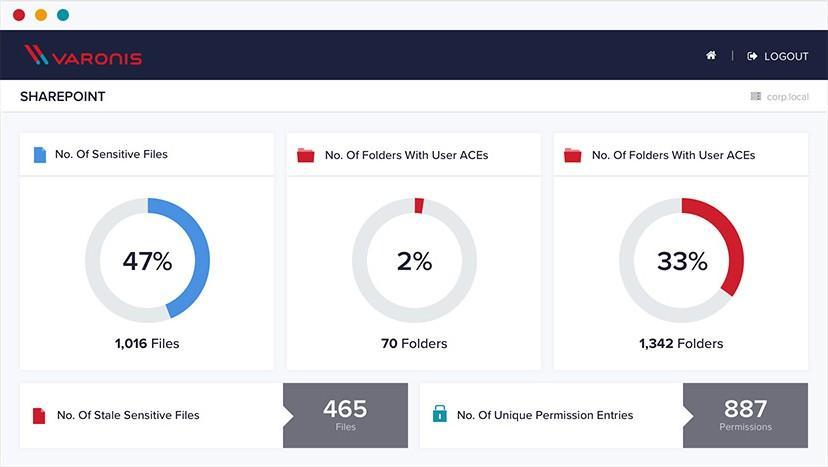Click the red folder icon in middle card
This screenshot has width=828, height=467.
click(306, 155)
